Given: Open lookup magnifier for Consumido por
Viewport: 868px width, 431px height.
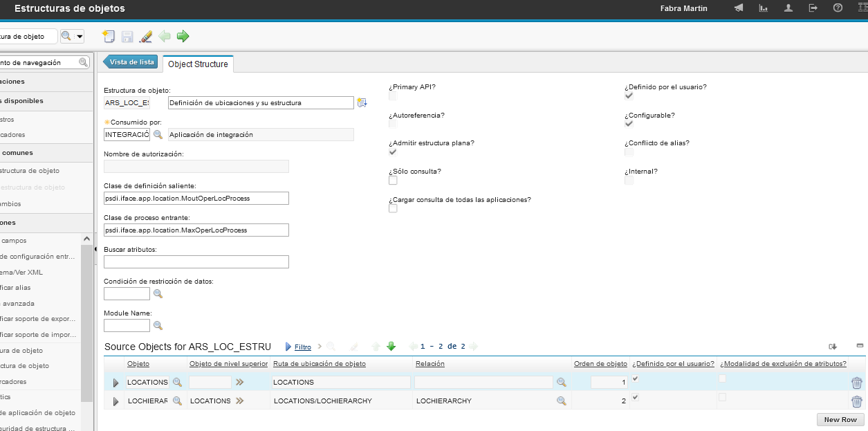Looking at the screenshot, I should tap(158, 135).
